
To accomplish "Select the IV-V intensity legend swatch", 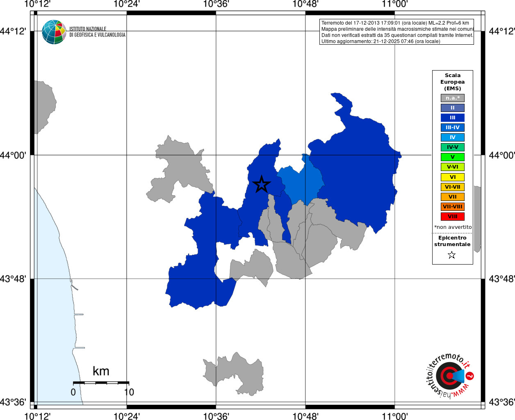I will tap(453, 147).
